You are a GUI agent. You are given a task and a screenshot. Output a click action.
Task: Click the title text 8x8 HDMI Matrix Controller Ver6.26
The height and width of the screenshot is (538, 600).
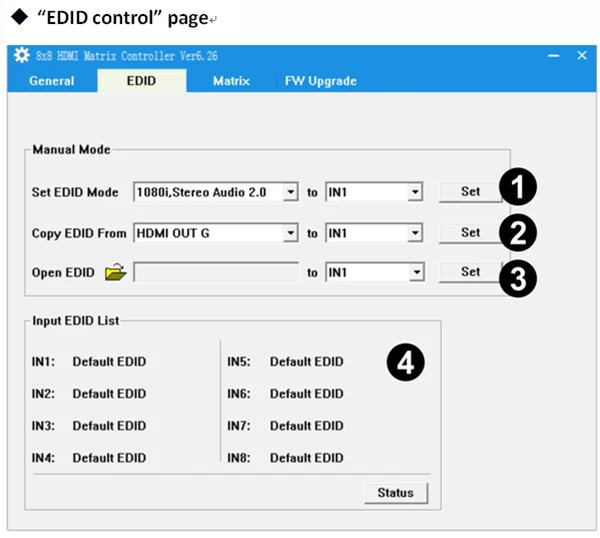click(x=127, y=56)
